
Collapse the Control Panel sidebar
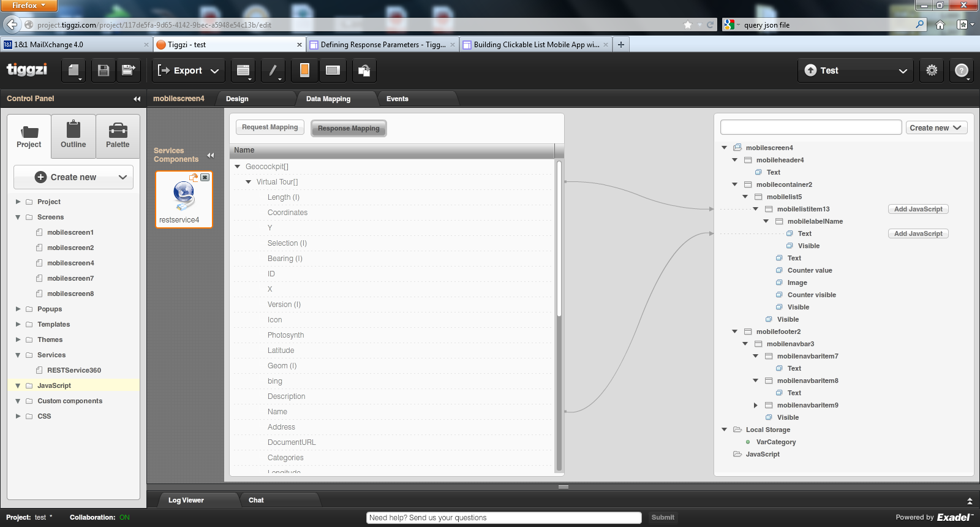coord(137,99)
